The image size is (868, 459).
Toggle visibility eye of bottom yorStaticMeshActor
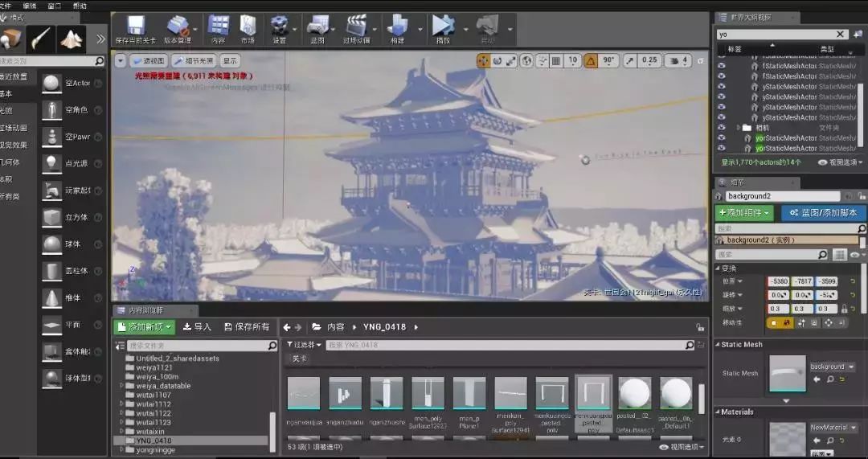[721, 148]
